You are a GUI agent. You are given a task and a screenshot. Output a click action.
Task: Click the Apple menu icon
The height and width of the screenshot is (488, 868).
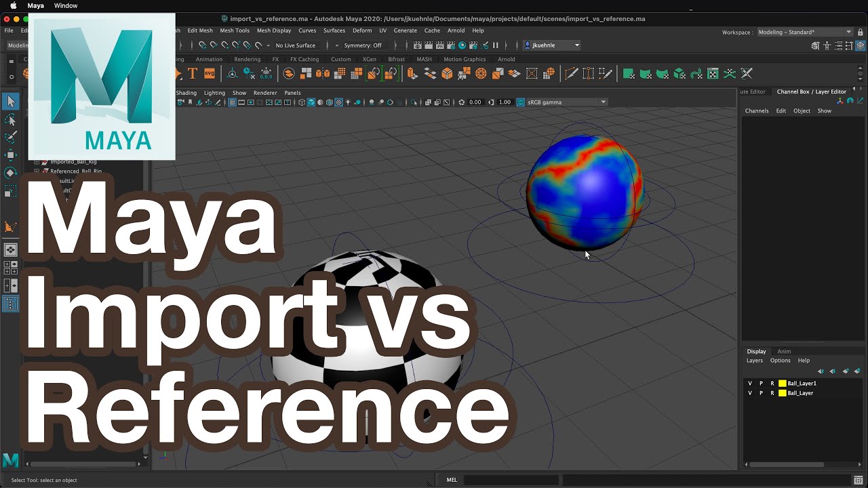click(x=13, y=5)
